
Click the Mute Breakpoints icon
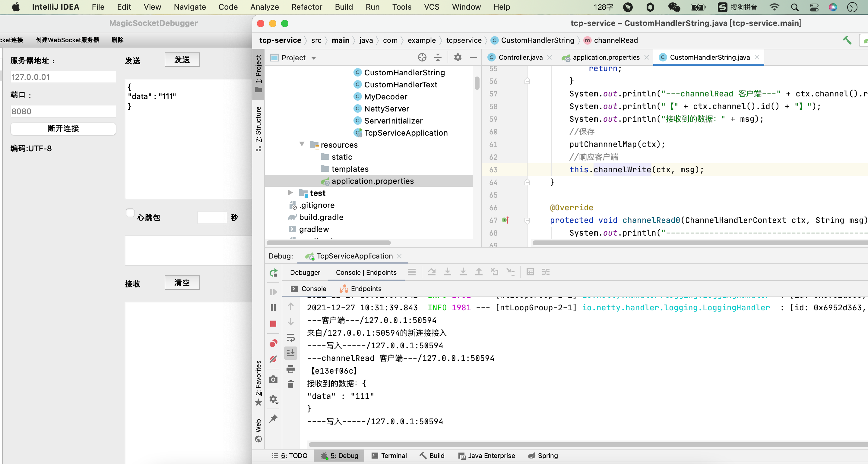(273, 359)
